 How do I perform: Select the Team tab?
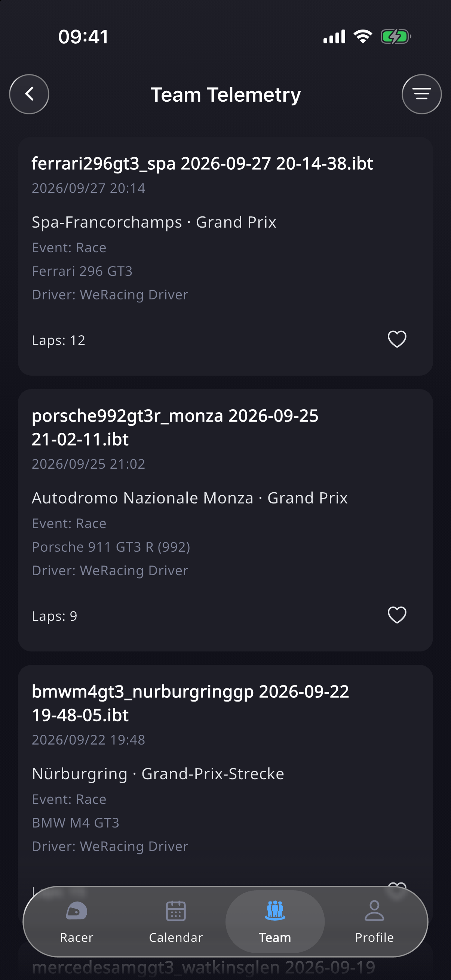coord(275,922)
